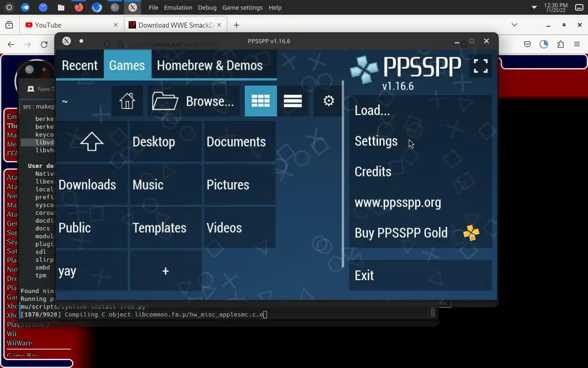Close the YouTube browser tab

click(x=116, y=25)
